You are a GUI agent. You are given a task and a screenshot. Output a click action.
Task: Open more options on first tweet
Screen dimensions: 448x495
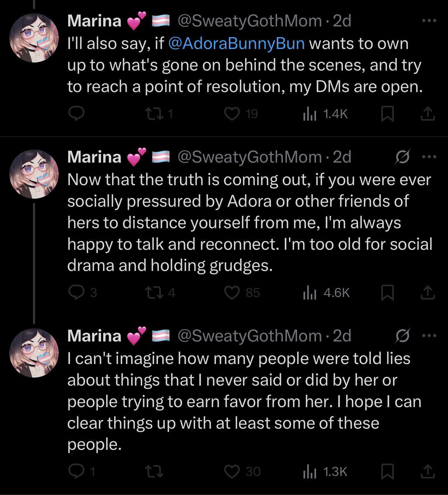point(429,21)
